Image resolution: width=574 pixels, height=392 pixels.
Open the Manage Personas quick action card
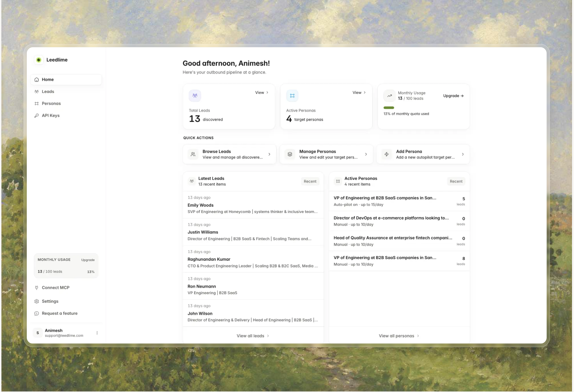(x=326, y=154)
